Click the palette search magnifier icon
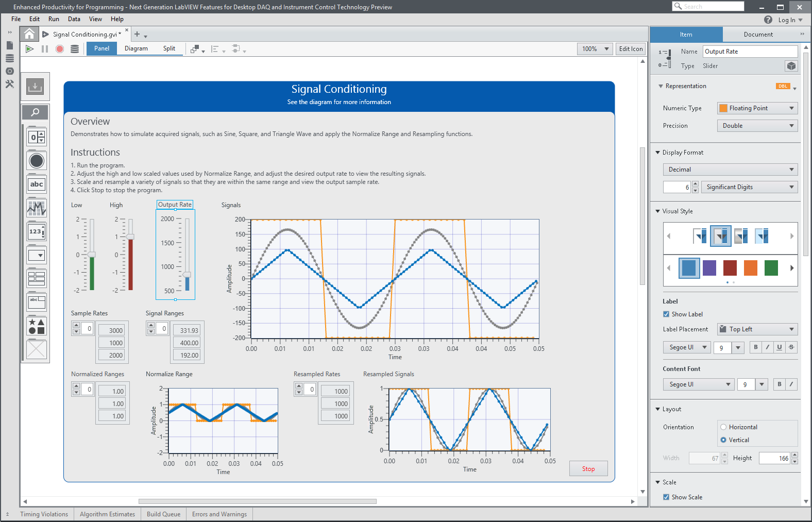Screen dimensions: 812x522 pos(36,112)
